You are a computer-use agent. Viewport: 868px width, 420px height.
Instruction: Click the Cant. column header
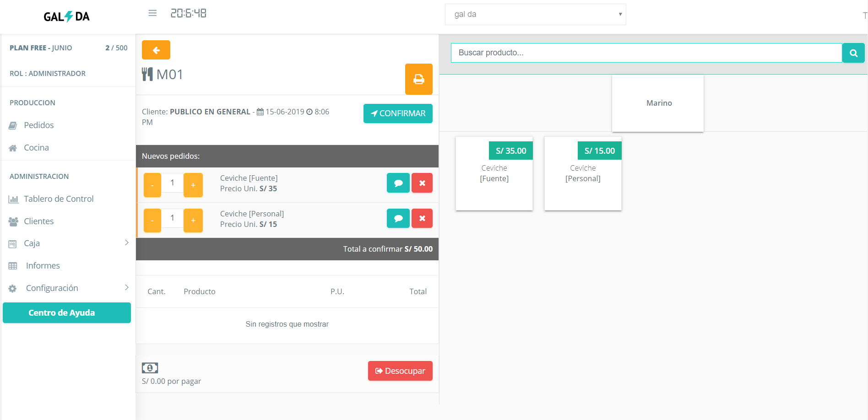[157, 292]
